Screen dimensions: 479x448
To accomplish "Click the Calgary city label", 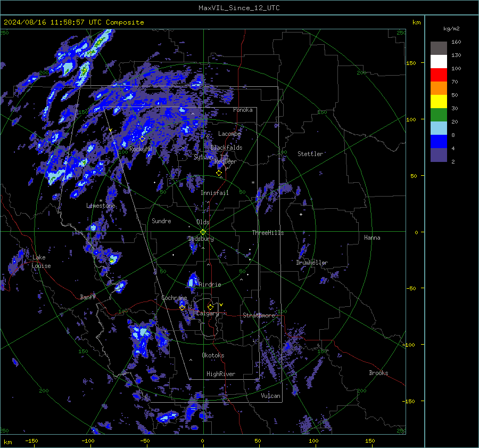I will pos(208,313).
